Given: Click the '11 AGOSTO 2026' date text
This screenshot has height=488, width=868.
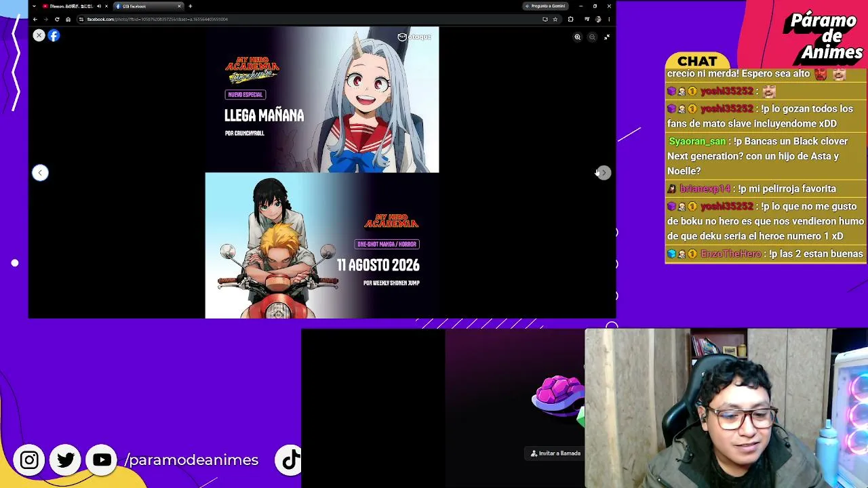Looking at the screenshot, I should 378,265.
